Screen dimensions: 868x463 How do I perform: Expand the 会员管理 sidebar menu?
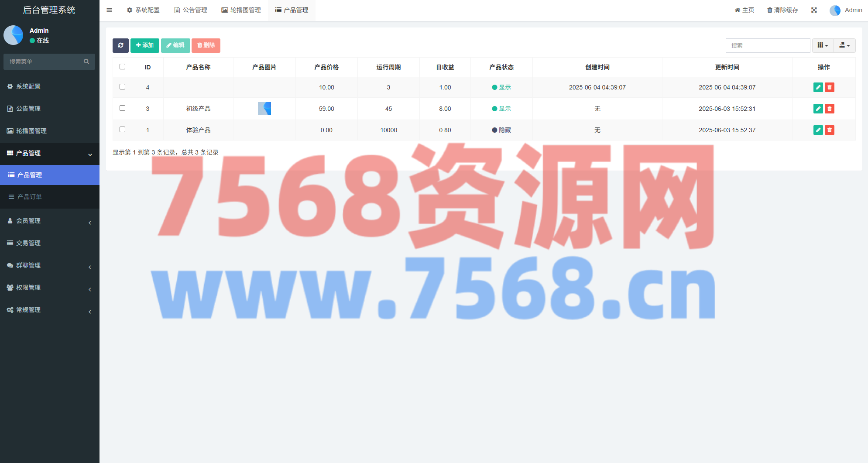coord(49,221)
